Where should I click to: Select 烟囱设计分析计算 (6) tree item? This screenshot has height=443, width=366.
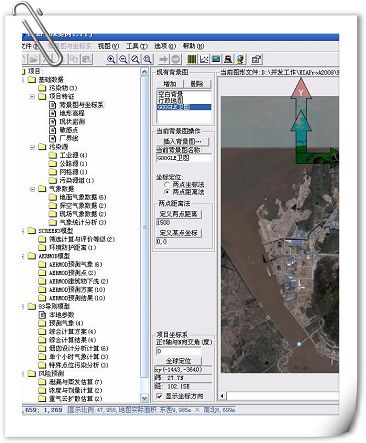point(78,348)
